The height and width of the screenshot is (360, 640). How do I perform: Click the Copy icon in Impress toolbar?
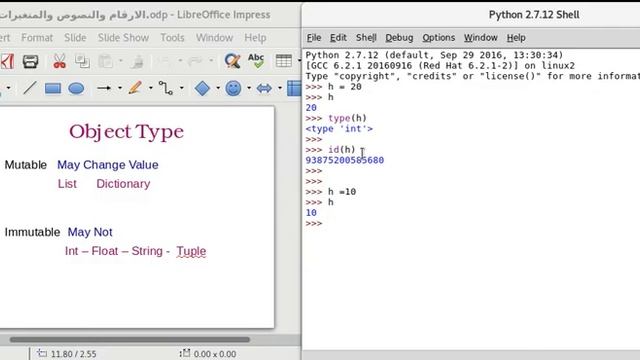click(x=82, y=61)
